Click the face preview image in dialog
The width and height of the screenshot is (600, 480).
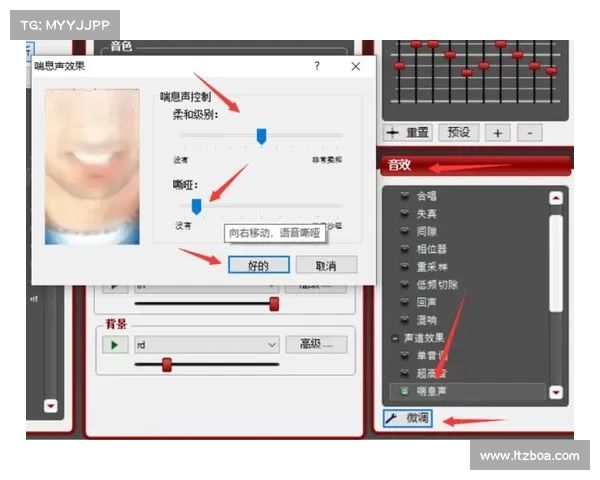tap(92, 167)
